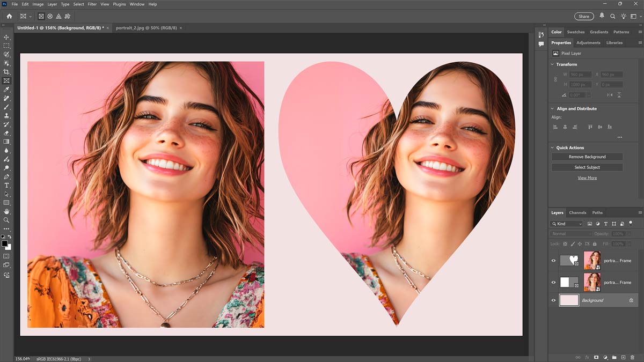Viewport: 644px width, 362px height.
Task: Select the Eyedropper tool
Action: 6,90
